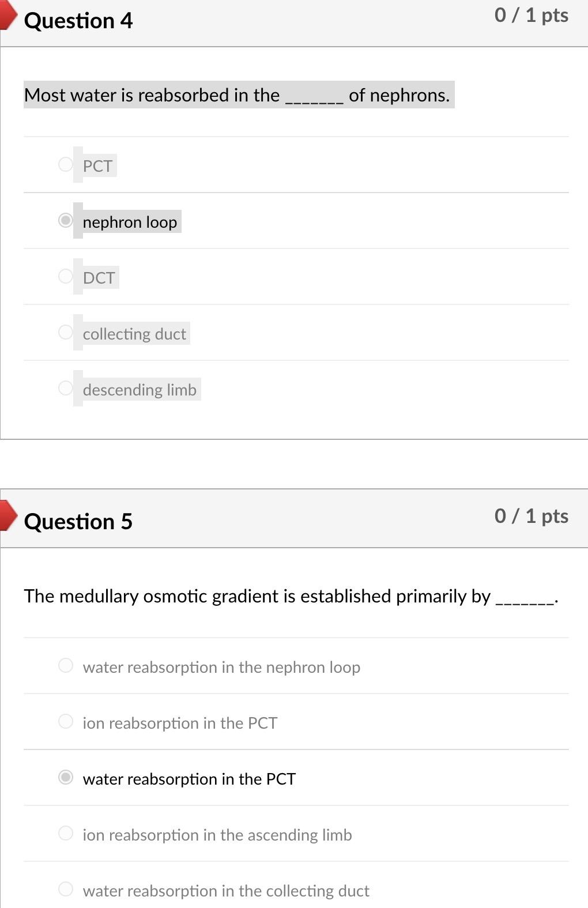Click the medullary osmotic gradient question prompt
The width and height of the screenshot is (588, 908).
291,596
